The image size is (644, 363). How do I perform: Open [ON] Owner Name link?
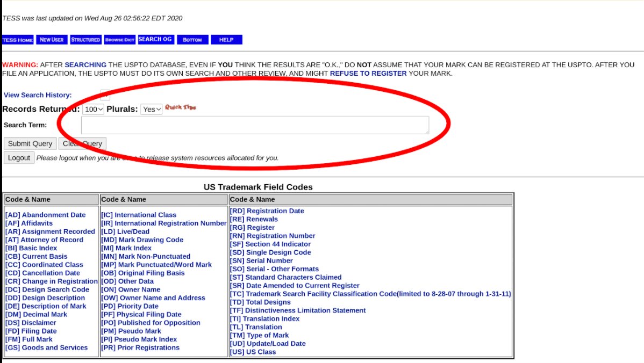(131, 289)
